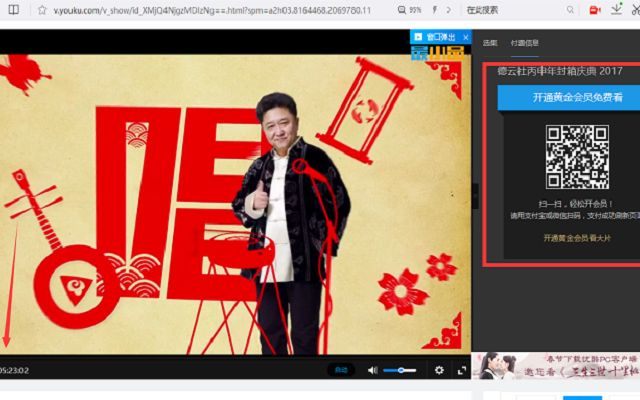Pop out video with 窗口弹出 button
Viewport: 640px width, 400px height.
click(x=435, y=37)
